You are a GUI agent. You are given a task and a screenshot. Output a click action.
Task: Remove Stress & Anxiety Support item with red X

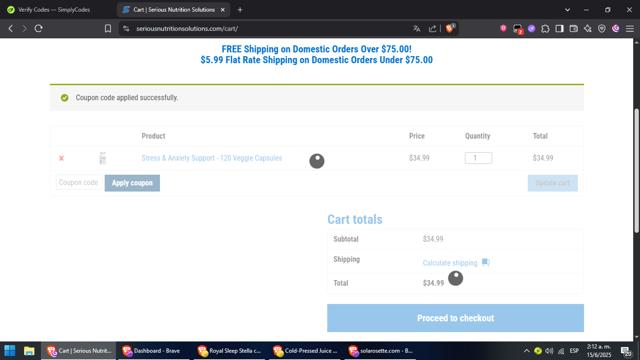(x=62, y=158)
